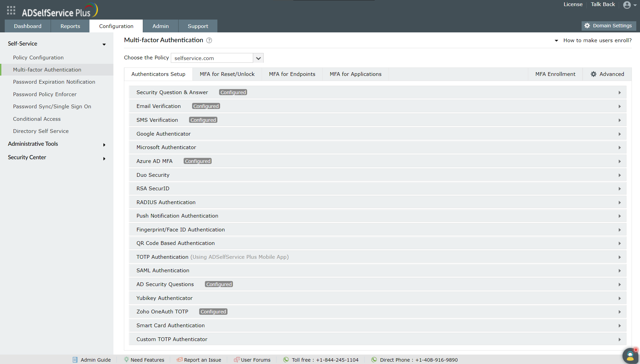Click the Report an Issue icon
This screenshot has width=640, height=364.
click(180, 360)
